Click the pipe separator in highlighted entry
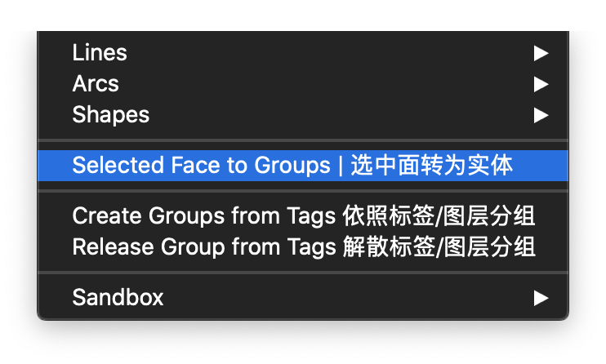 pos(341,166)
